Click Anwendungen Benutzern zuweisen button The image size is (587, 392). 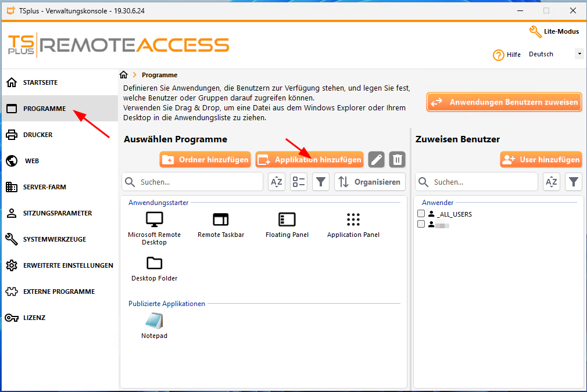[504, 102]
